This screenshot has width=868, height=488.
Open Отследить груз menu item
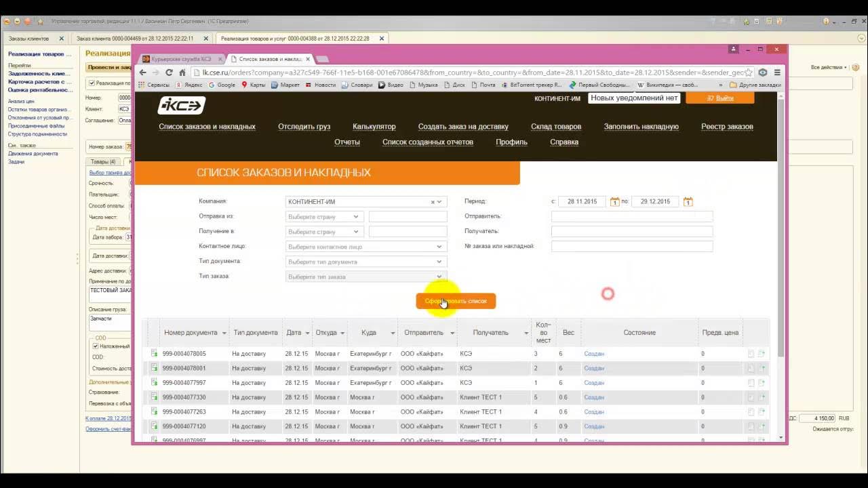(304, 127)
